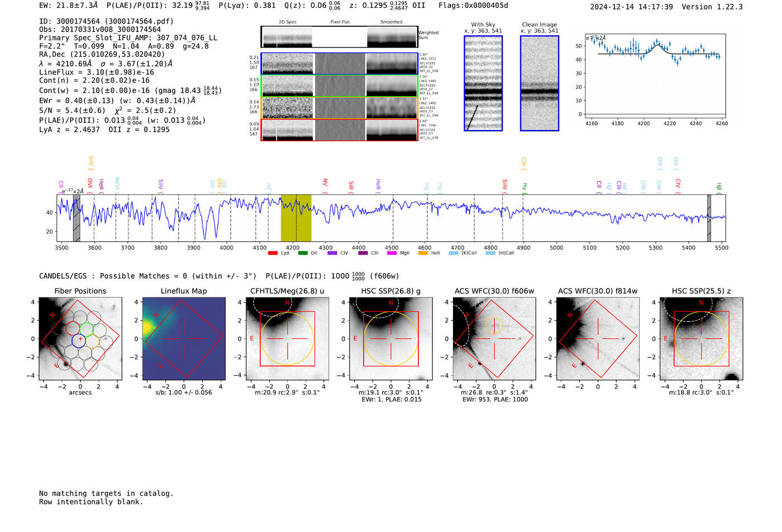Click the With Sky cutout image
This screenshot has width=782, height=532.
click(x=483, y=83)
